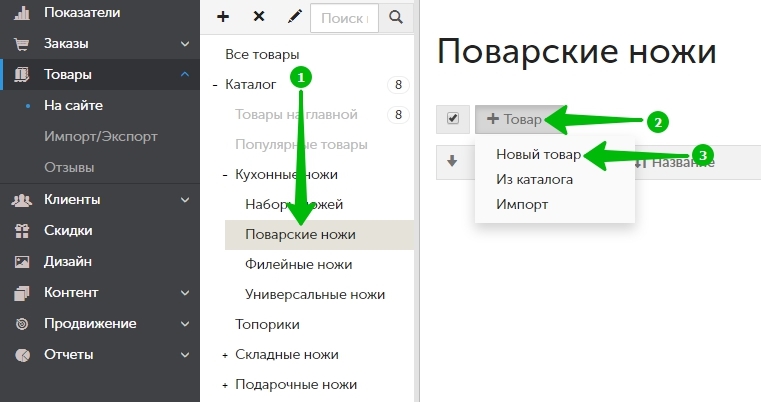The width and height of the screenshot is (761, 402).
Task: Click the plus icon to add category
Action: pyautogui.click(x=223, y=17)
